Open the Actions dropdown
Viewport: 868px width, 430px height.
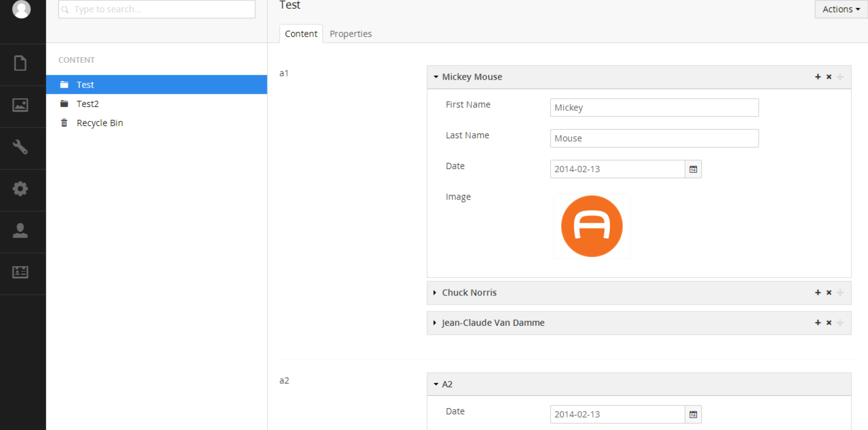click(841, 9)
